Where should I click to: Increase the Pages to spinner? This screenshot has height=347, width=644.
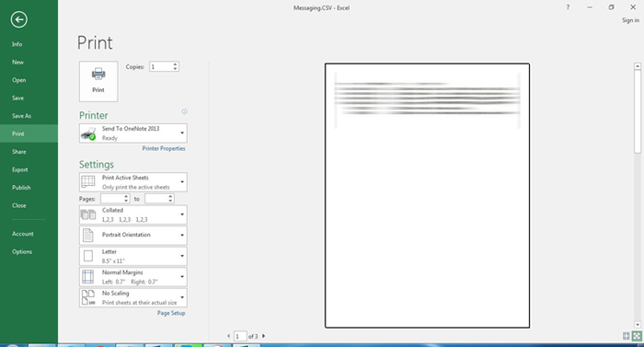point(170,197)
